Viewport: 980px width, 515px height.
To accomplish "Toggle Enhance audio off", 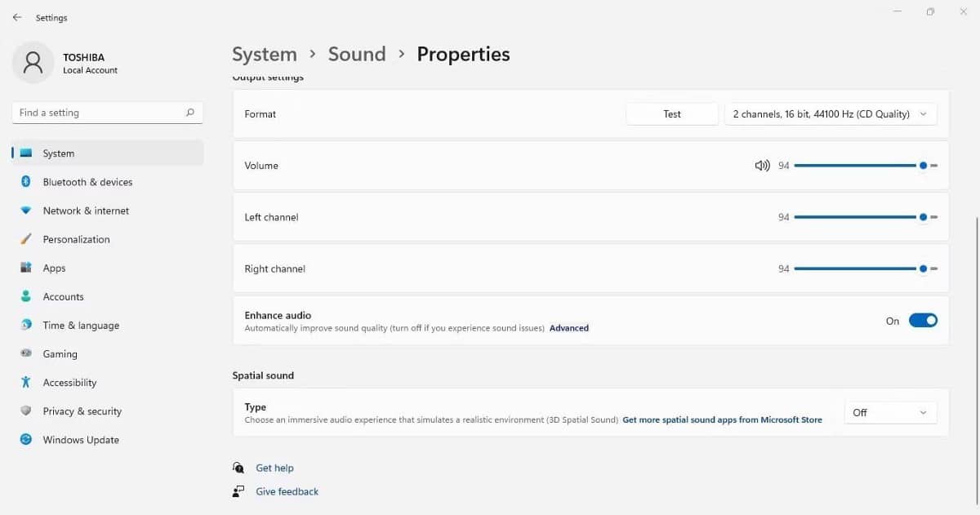I will pyautogui.click(x=923, y=320).
